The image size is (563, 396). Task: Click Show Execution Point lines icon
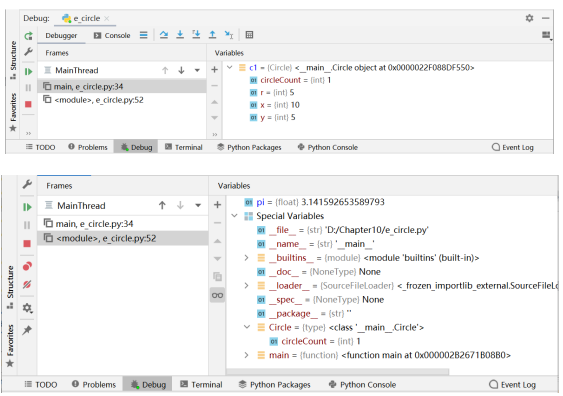pyautogui.click(x=144, y=35)
